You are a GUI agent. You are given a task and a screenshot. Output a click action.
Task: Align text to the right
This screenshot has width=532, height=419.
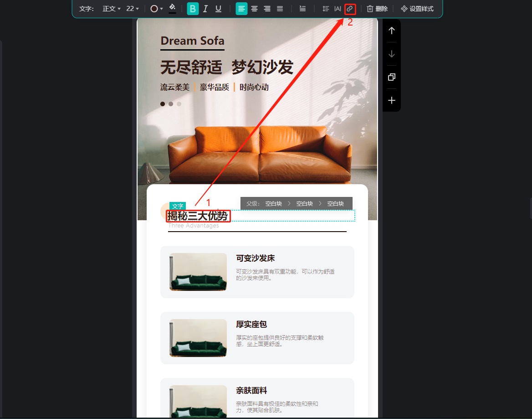(267, 9)
